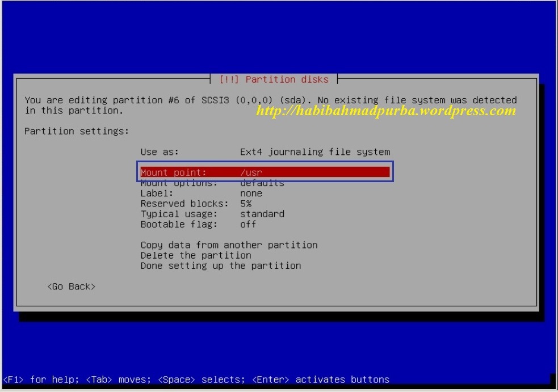This screenshot has height=392, width=558.
Task: Click the 'none' label value
Action: tap(251, 193)
